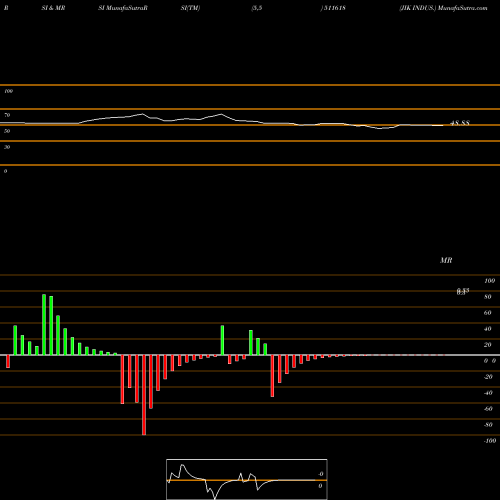Click the -60 label on MR right axis
Image resolution: width=500 pixels, height=500 pixels.
tap(488, 409)
